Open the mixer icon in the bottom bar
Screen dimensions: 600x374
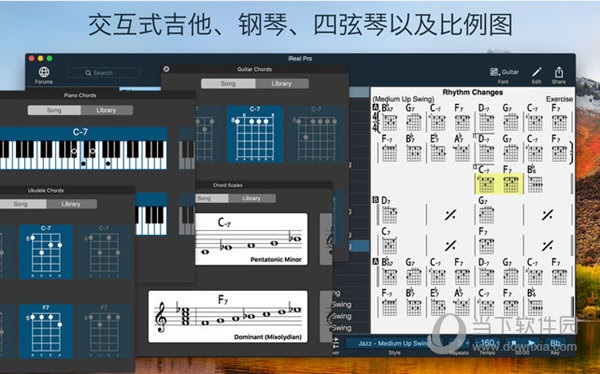click(x=336, y=343)
